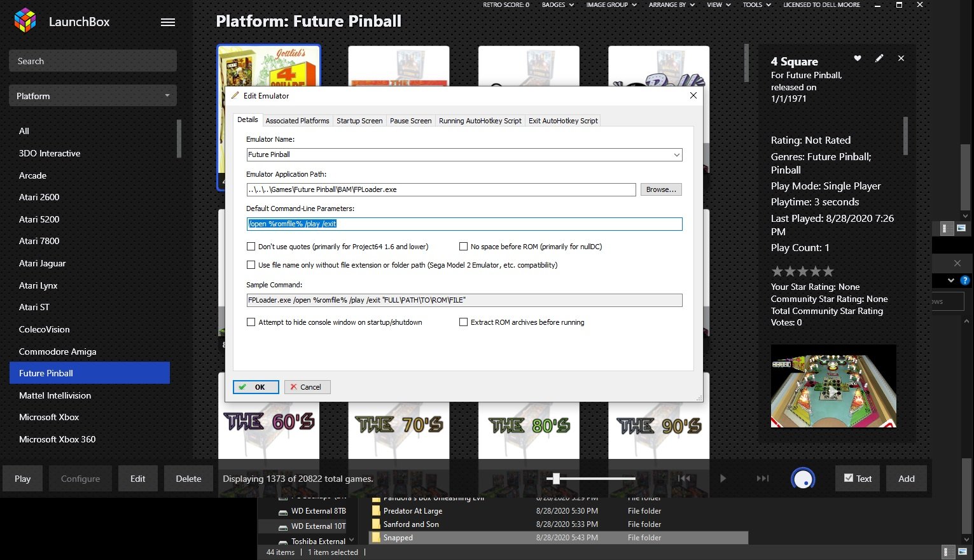Enable Don't use quotes option
The image size is (974, 560).
(x=251, y=247)
